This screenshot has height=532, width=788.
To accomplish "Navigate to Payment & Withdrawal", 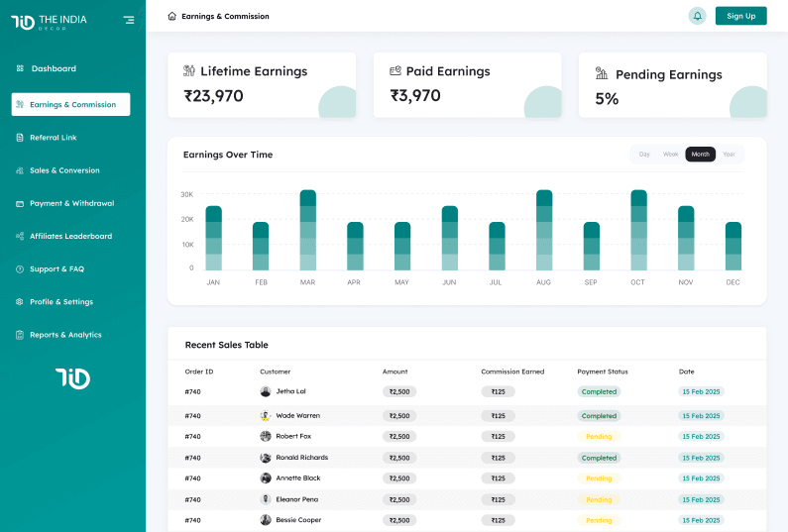I will click(71, 203).
